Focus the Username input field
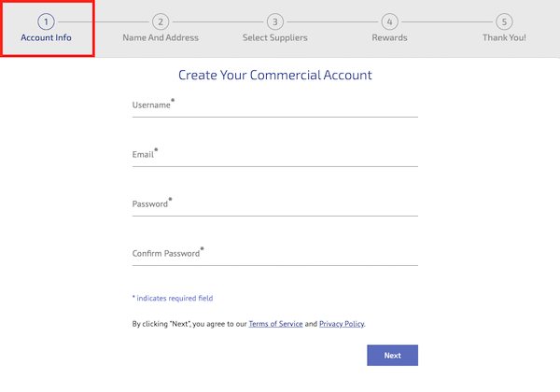Viewport: 560px width, 392px height. click(275, 106)
